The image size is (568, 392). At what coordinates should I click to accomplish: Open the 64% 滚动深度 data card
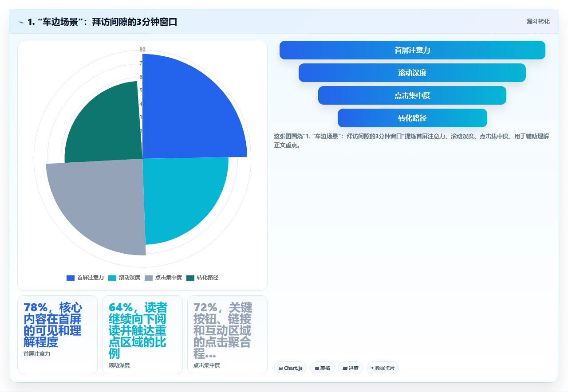pos(142,335)
